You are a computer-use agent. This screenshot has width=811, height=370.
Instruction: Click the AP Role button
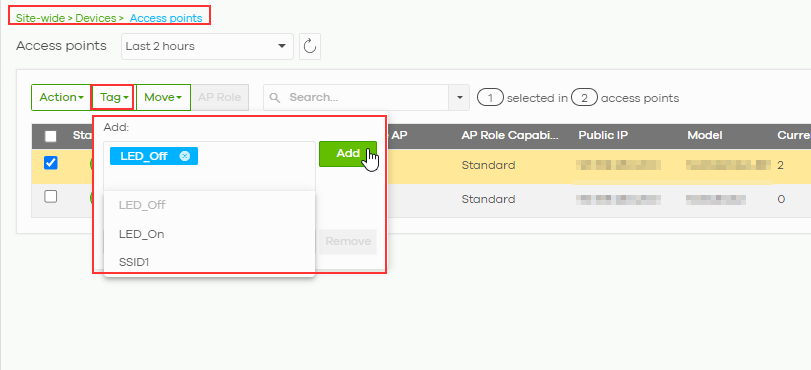(x=220, y=97)
